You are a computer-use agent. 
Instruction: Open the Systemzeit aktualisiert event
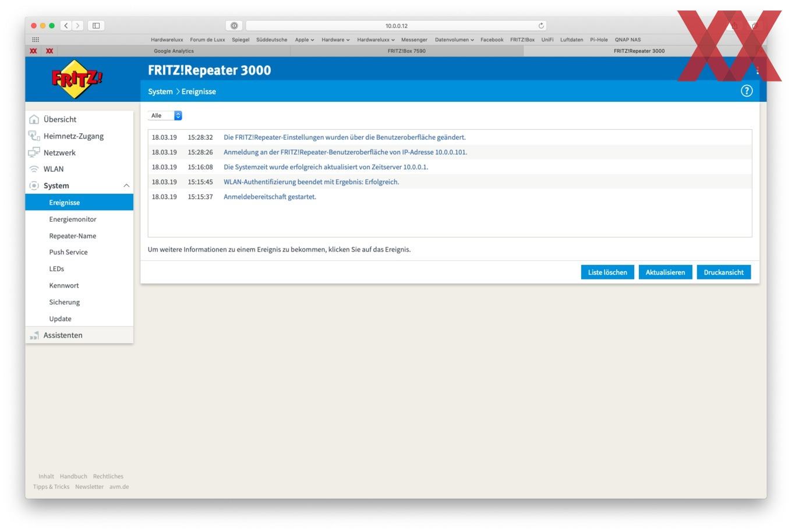pos(326,167)
